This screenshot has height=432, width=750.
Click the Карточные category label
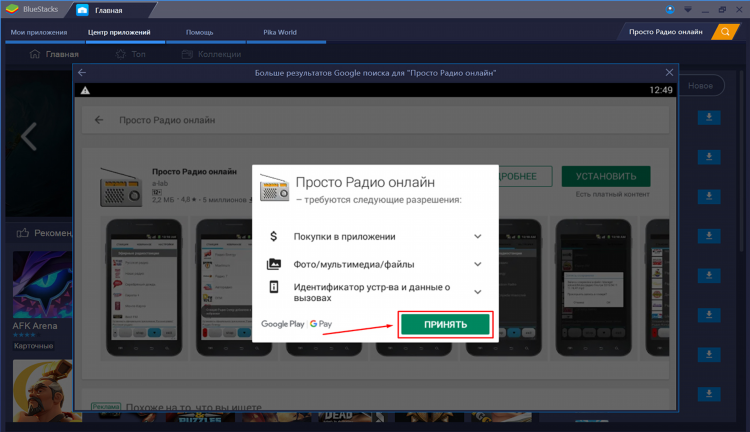(33, 345)
